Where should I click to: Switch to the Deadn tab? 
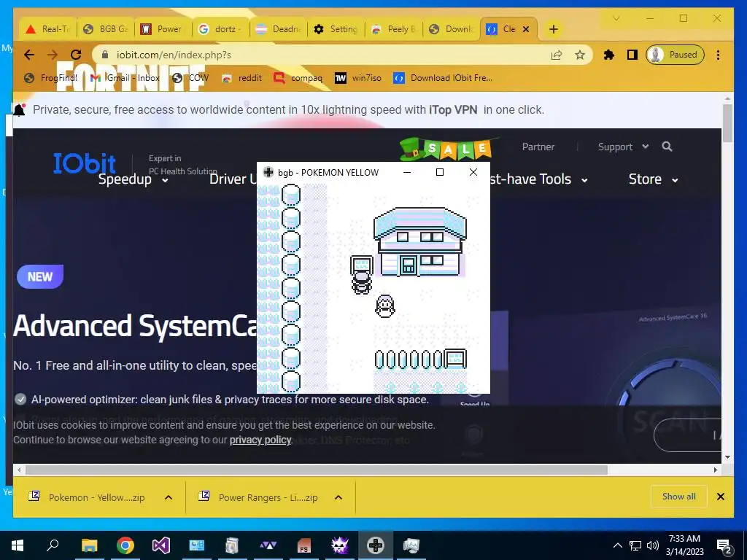278,29
